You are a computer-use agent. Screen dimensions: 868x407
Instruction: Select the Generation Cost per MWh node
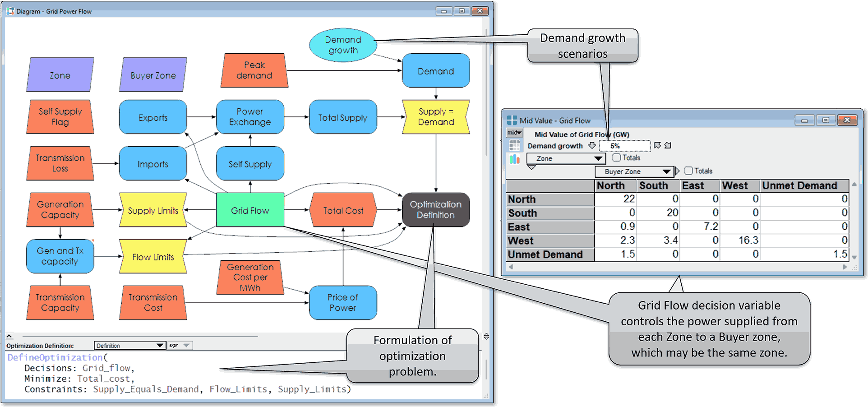pos(250,277)
